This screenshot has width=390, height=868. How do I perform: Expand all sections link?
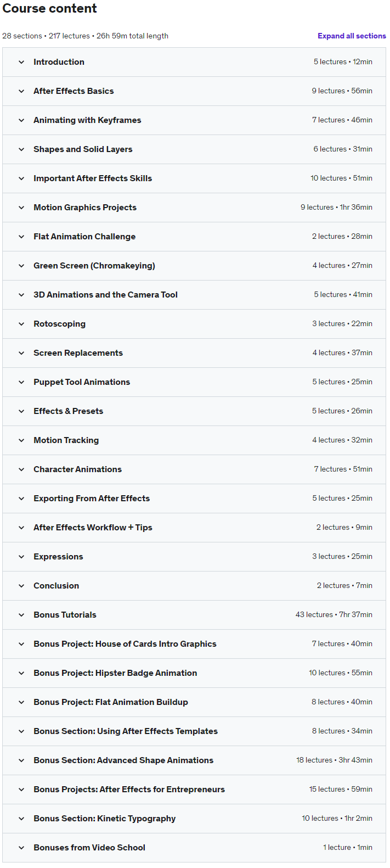(x=352, y=36)
